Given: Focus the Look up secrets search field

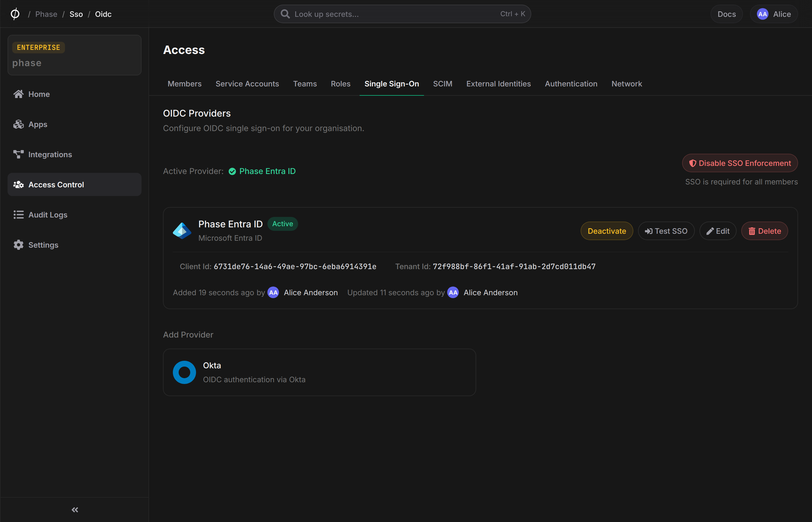Looking at the screenshot, I should (x=402, y=14).
